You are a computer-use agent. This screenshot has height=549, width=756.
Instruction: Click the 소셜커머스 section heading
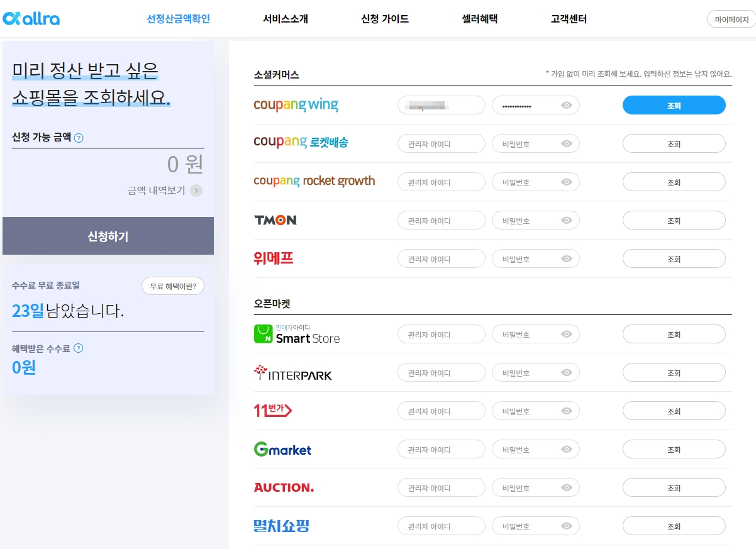(276, 75)
